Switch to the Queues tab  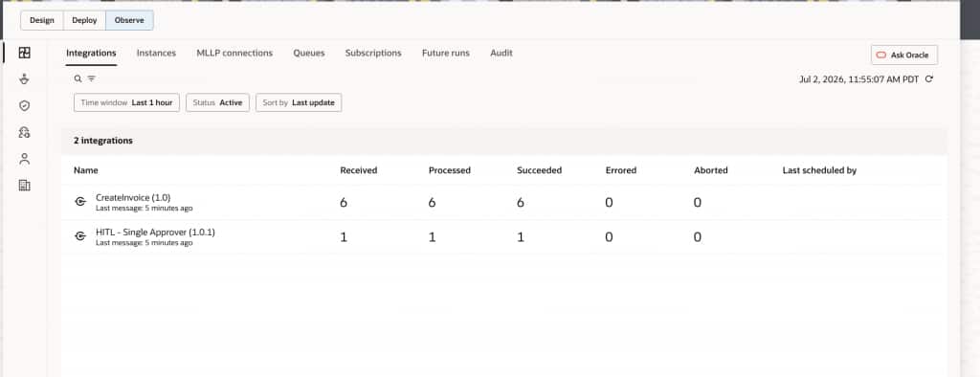pyautogui.click(x=309, y=54)
